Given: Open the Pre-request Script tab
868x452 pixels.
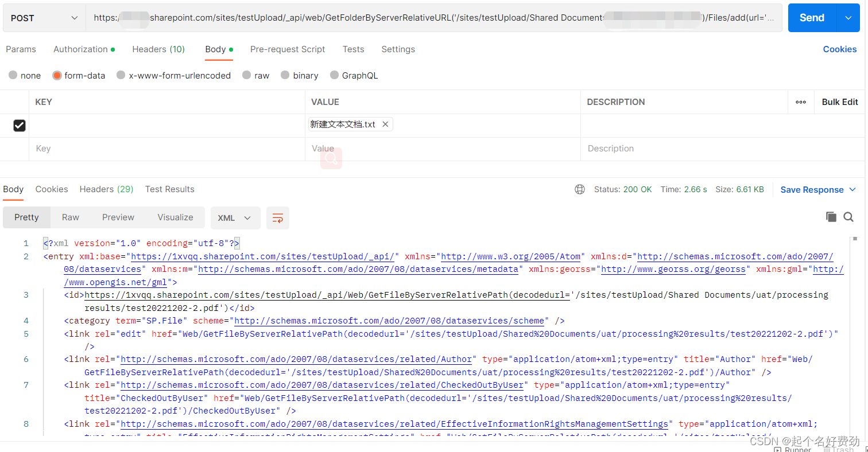Looking at the screenshot, I should pos(288,49).
